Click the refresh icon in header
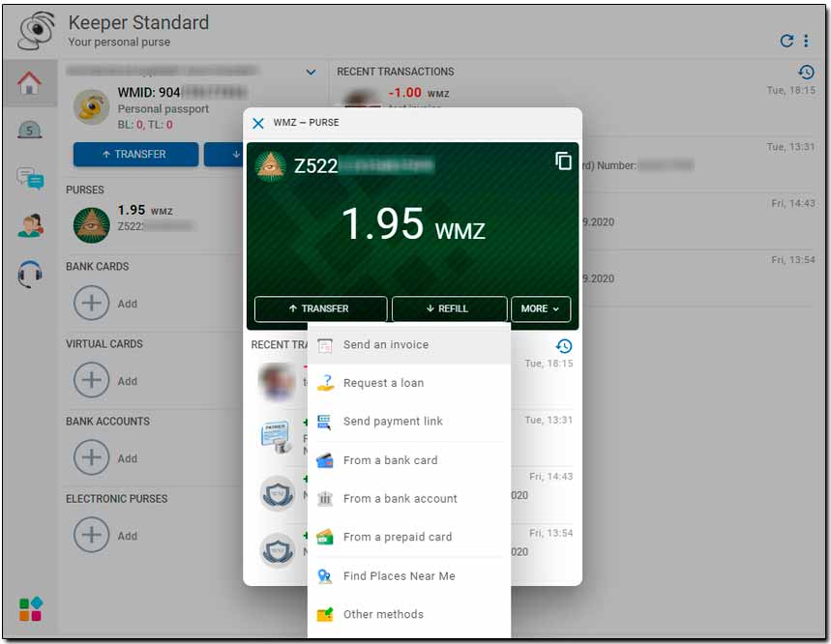The width and height of the screenshot is (831, 644). pyautogui.click(x=787, y=41)
